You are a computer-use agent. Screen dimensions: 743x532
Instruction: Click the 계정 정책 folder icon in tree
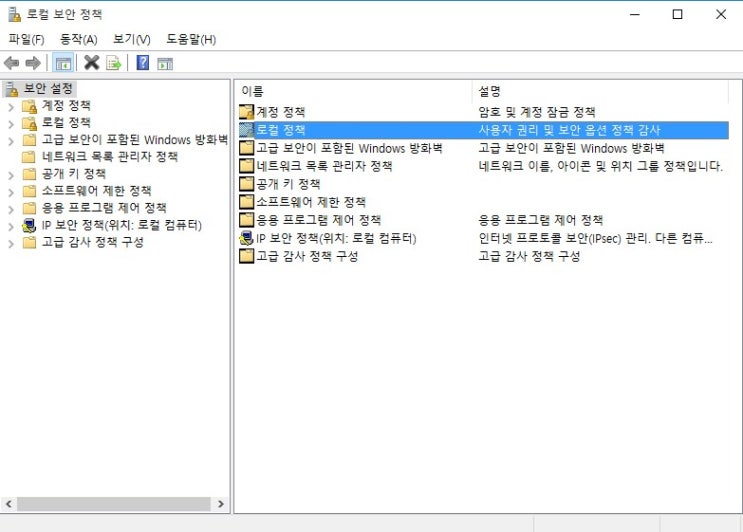(x=29, y=106)
